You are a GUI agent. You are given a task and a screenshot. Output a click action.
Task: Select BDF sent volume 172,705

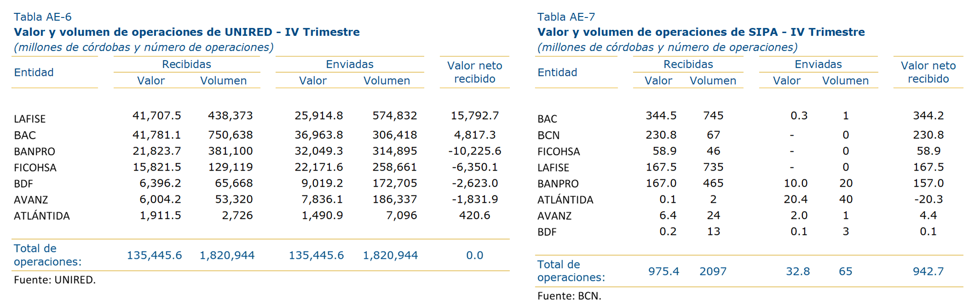coord(394,183)
